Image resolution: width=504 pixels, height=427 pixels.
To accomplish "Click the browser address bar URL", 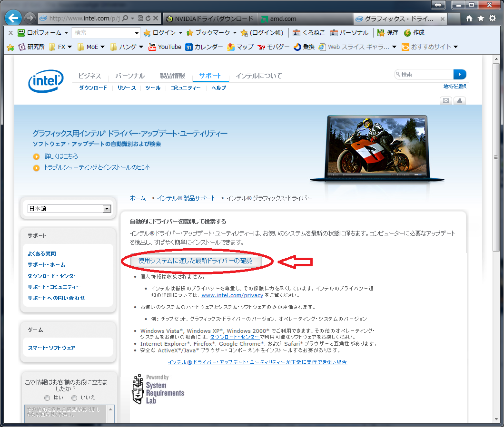I will [x=84, y=18].
